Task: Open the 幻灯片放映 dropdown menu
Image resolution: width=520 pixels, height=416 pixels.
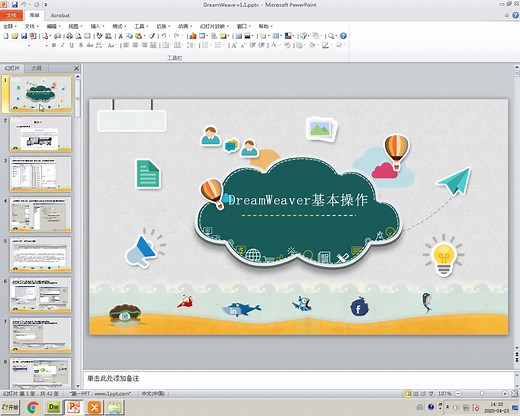Action: click(214, 26)
